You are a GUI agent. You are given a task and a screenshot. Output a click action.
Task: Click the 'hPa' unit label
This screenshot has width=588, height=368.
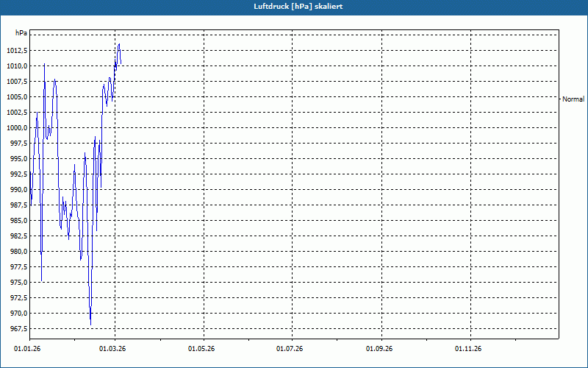(21, 33)
